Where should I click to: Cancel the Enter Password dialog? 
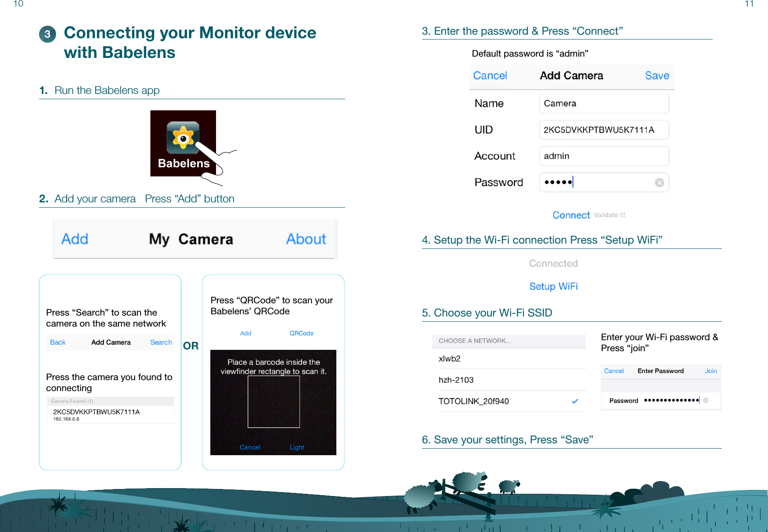pyautogui.click(x=613, y=371)
